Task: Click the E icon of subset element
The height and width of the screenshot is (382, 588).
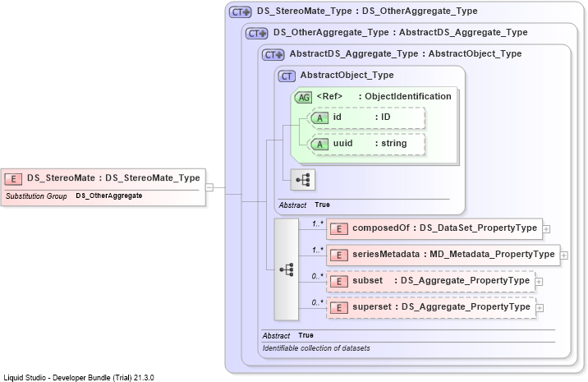Action: tap(339, 282)
